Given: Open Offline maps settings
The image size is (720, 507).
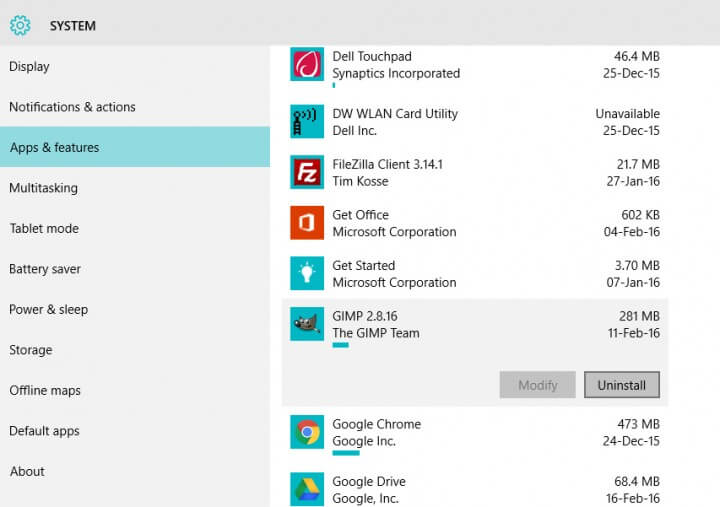Looking at the screenshot, I should (x=135, y=390).
